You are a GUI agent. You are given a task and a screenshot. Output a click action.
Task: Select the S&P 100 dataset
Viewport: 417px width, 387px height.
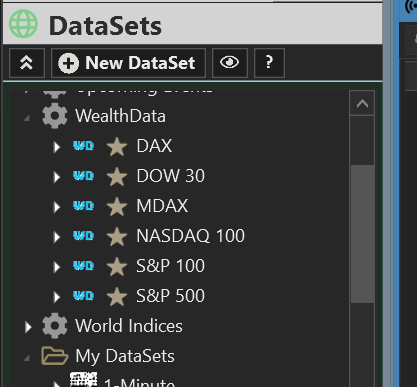point(170,266)
